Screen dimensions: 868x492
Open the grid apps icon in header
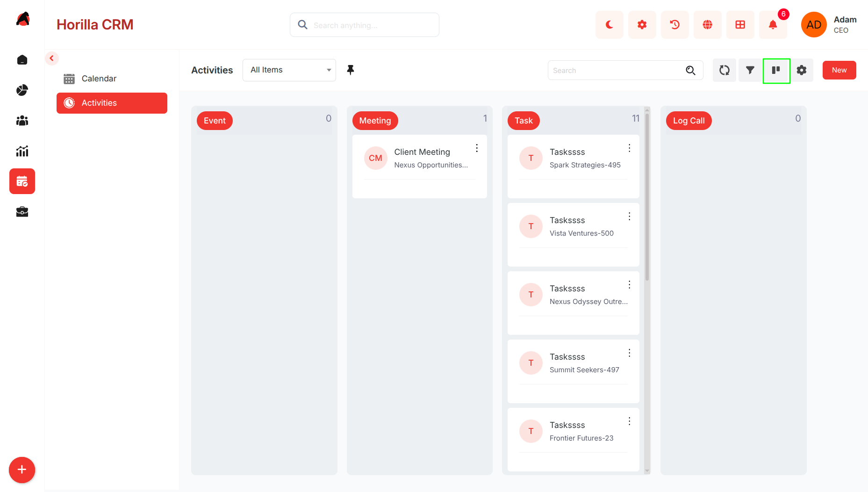740,25
